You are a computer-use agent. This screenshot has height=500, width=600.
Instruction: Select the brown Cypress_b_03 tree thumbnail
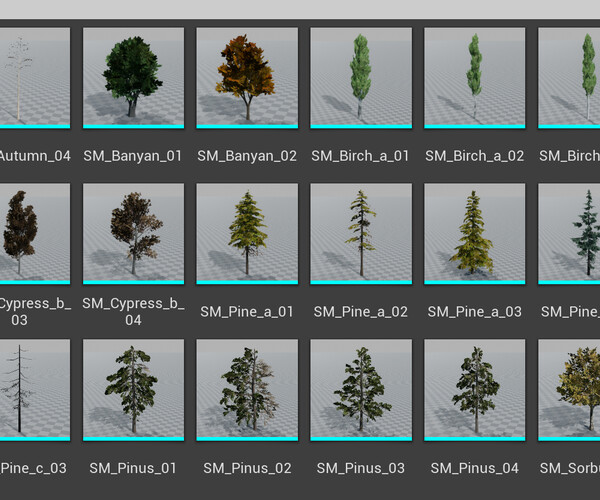click(x=35, y=234)
